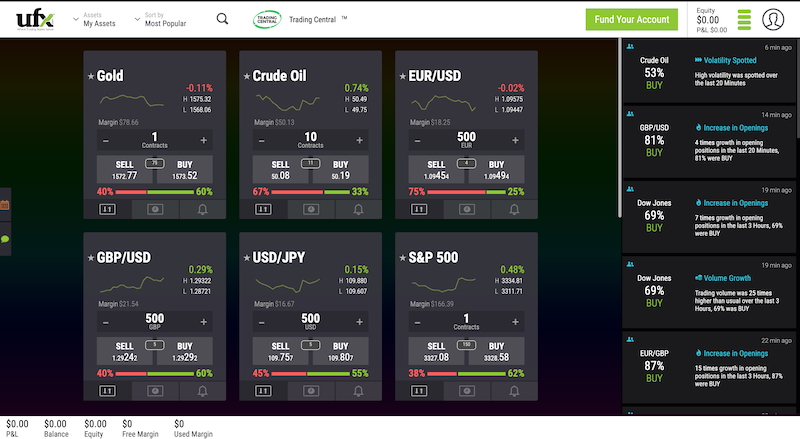Toggle the favorite star for EUR/USD
Screen dimensions: 800x439
(x=403, y=76)
